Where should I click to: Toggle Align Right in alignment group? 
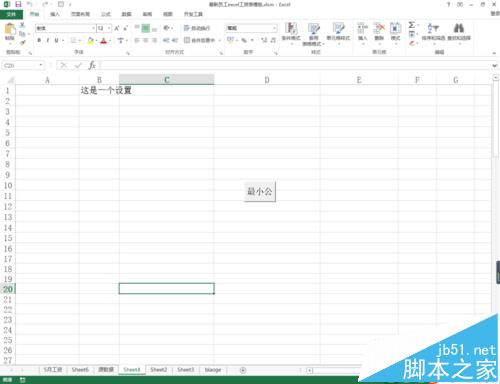(x=154, y=40)
